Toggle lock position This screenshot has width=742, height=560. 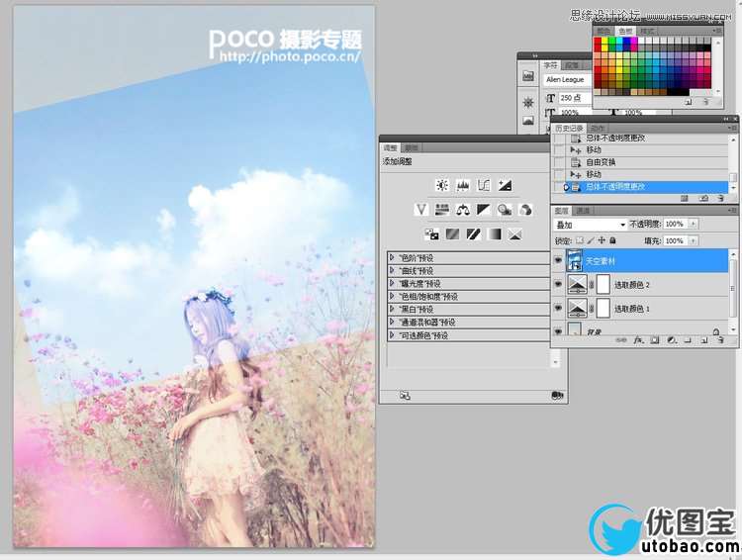(602, 240)
